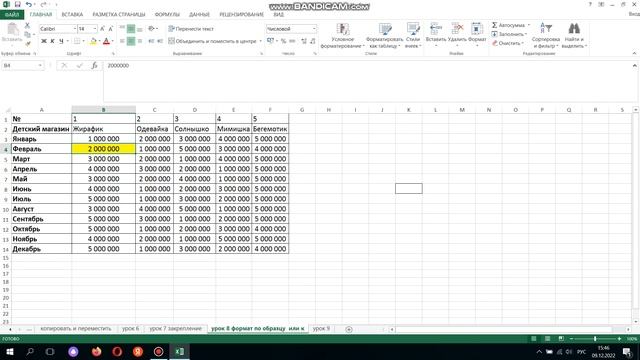Click the Copy icon in the clipboard group
Screen dimensions: 640x360
point(27,35)
